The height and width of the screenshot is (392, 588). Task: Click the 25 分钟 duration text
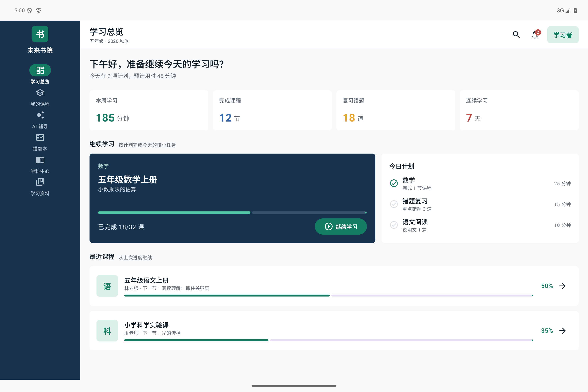click(562, 183)
